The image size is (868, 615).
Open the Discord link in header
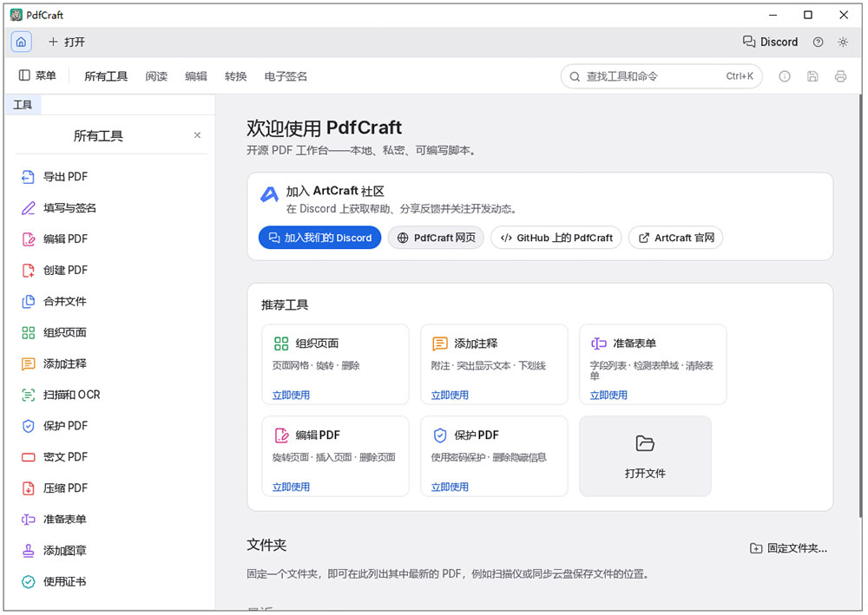[x=770, y=42]
